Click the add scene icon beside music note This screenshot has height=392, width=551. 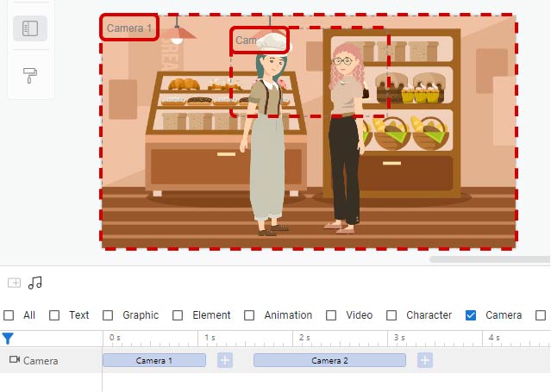click(15, 283)
